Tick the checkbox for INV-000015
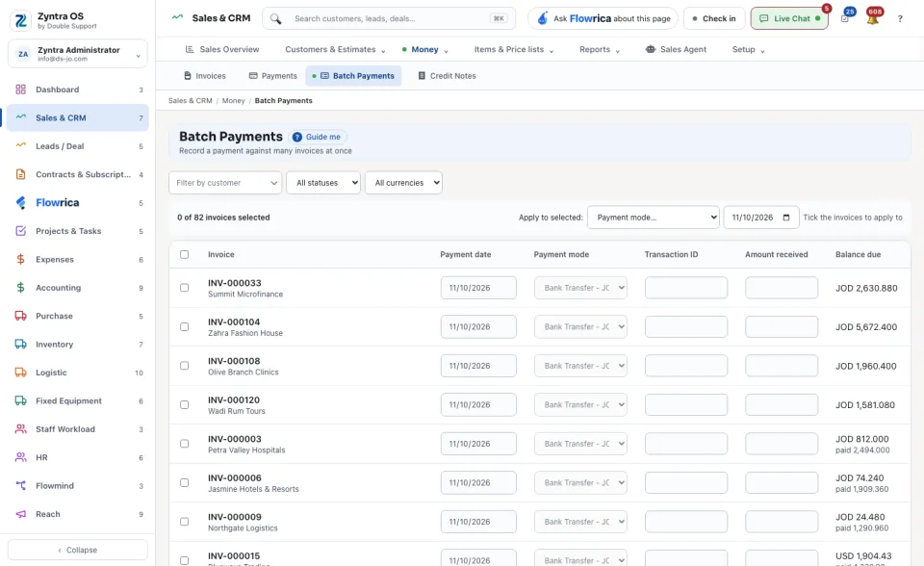The image size is (924, 566). (x=185, y=560)
